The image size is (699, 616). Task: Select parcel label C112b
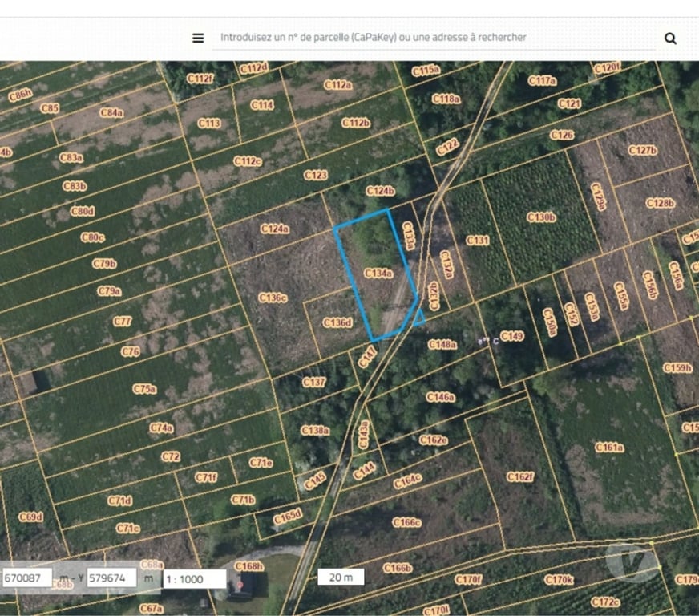point(356,123)
